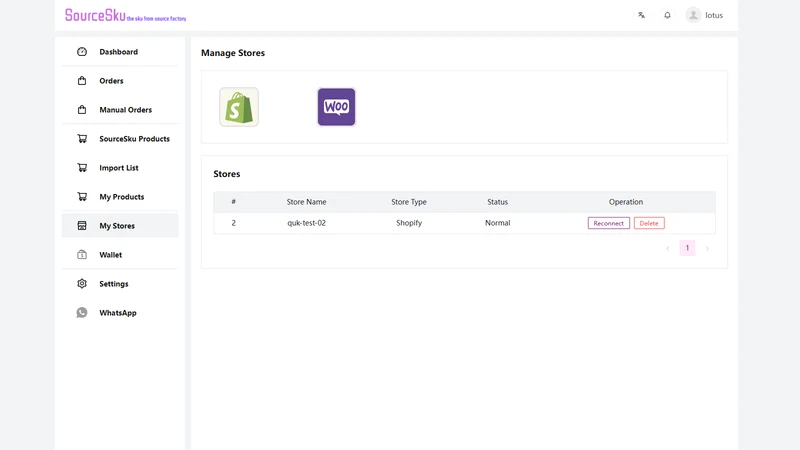
Task: Click the Shopify store type cell
Action: click(409, 223)
